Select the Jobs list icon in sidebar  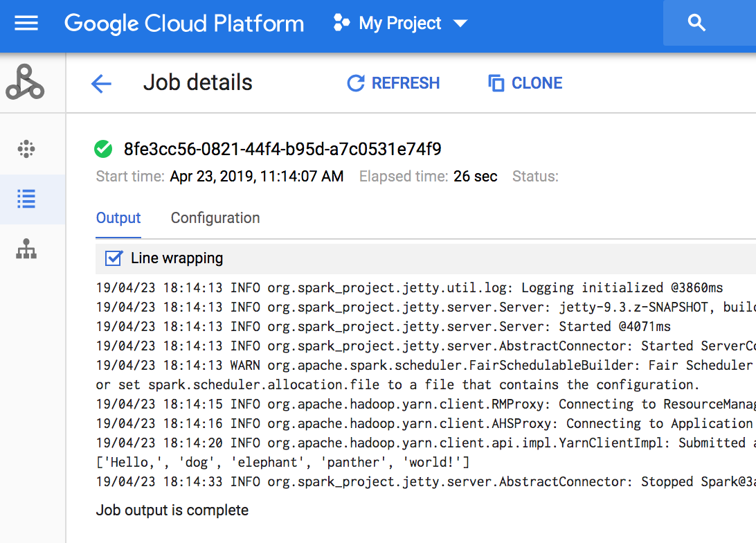tap(26, 199)
